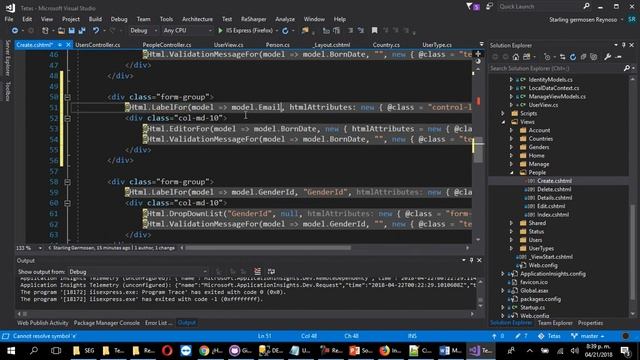Expand the Account folder node
The image size is (640, 360).
click(511, 130)
